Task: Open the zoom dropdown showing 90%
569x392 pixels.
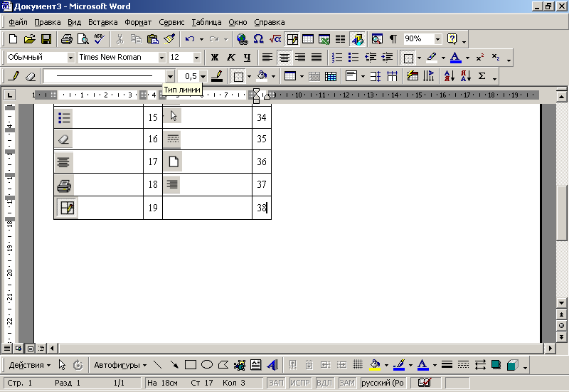Action: pos(437,39)
